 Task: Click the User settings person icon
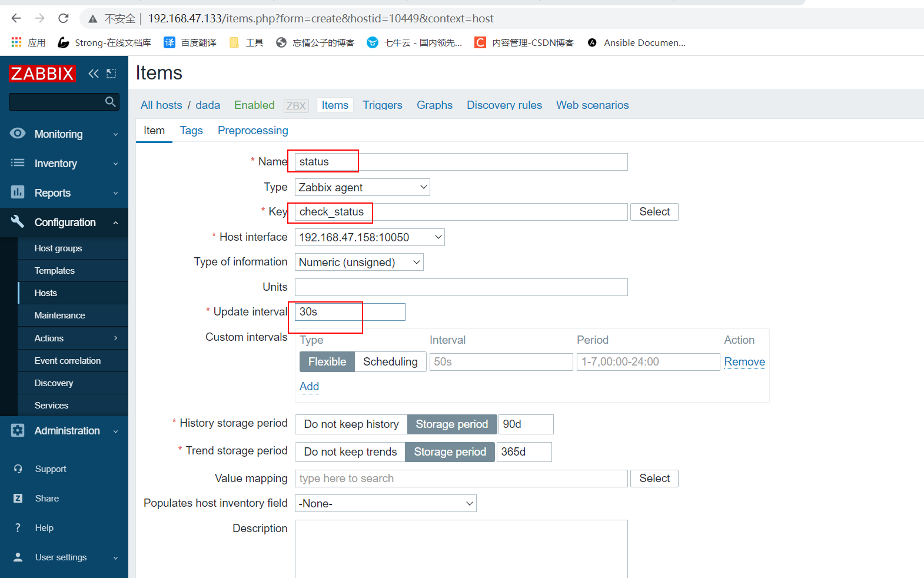coord(18,557)
